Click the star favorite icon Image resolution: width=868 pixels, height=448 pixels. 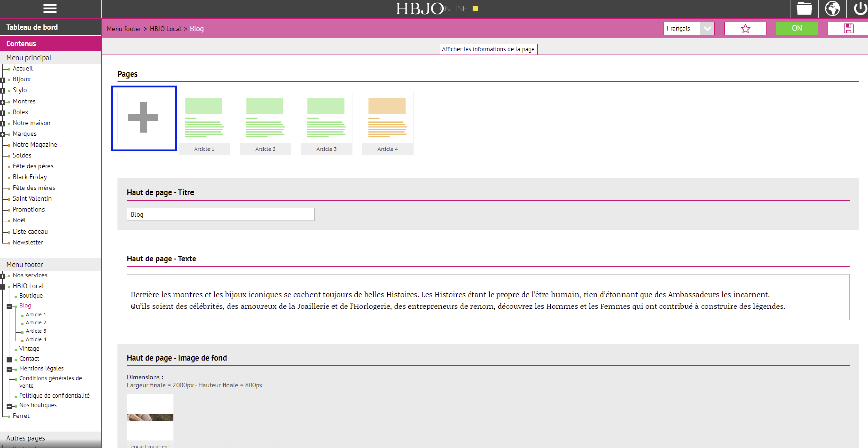pyautogui.click(x=745, y=29)
